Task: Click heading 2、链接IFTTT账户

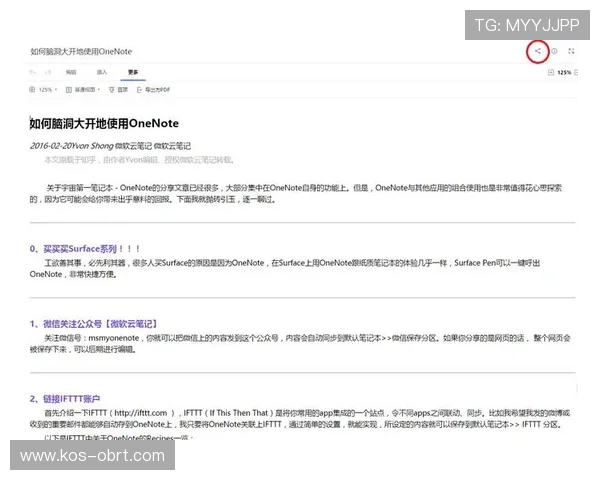Action: click(x=65, y=399)
